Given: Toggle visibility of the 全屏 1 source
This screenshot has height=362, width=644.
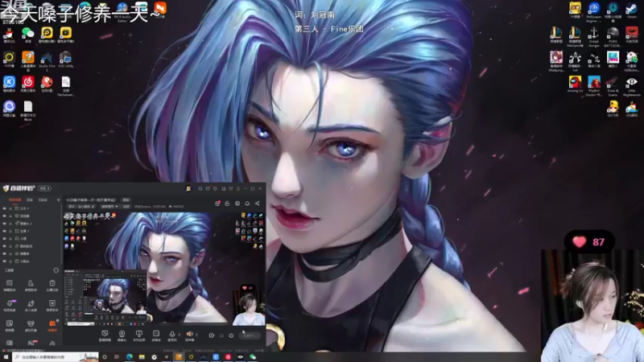Looking at the screenshot, I should (5, 231).
